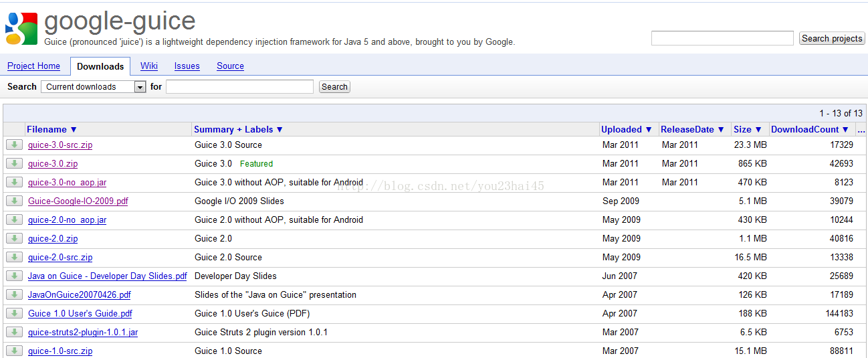Open the guice-3.0-src.zip file link
Screen dimensions: 868x358
pyautogui.click(x=60, y=145)
